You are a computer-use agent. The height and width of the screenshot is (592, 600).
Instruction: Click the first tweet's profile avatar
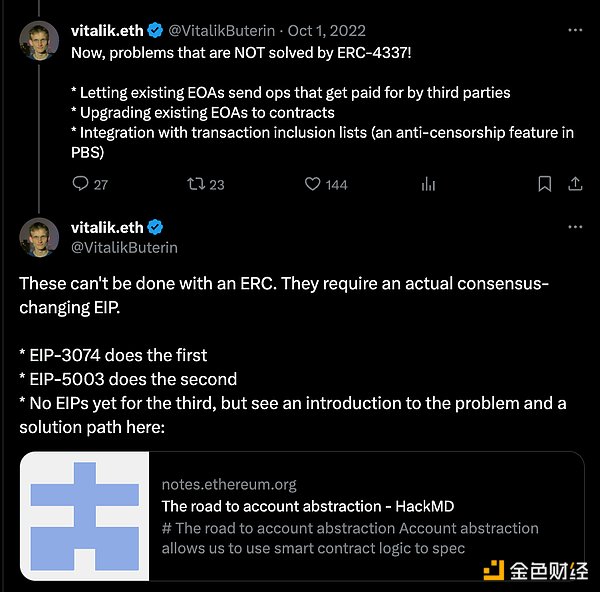39,39
